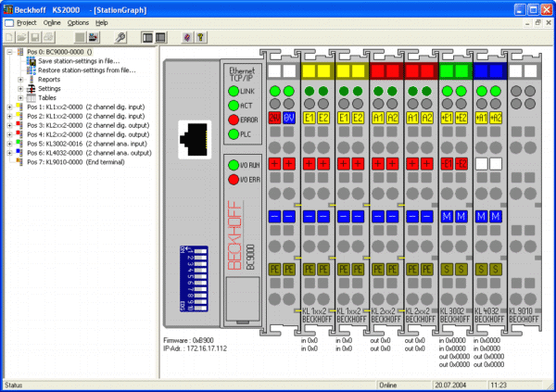Select Pos 0: BC9000-0000 tree row
556x392 pixels.
[59, 52]
